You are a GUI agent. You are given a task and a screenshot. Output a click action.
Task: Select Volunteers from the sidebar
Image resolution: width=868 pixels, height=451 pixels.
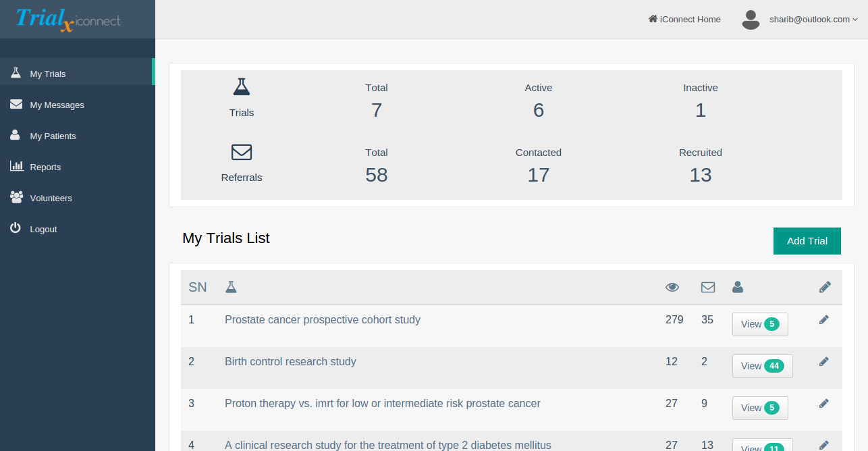[x=51, y=198]
